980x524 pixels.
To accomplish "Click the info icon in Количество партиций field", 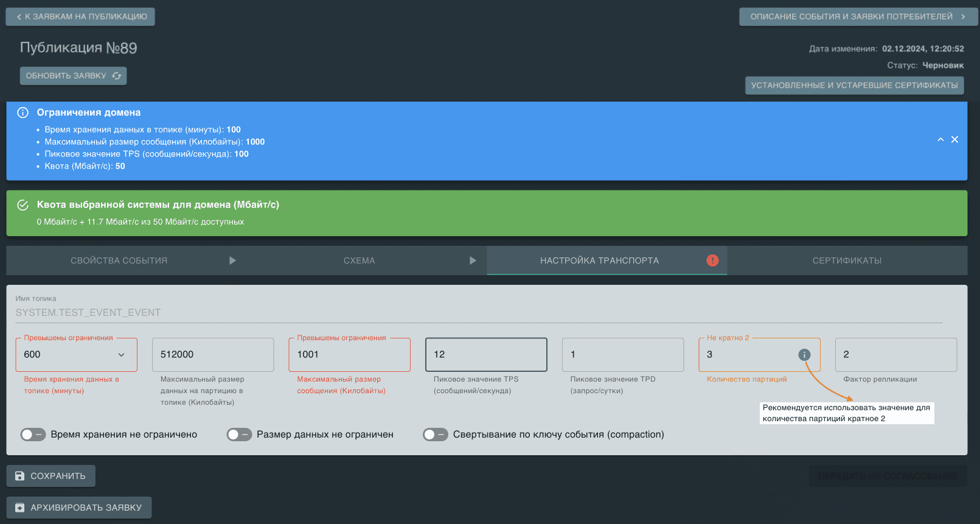I will click(x=804, y=355).
